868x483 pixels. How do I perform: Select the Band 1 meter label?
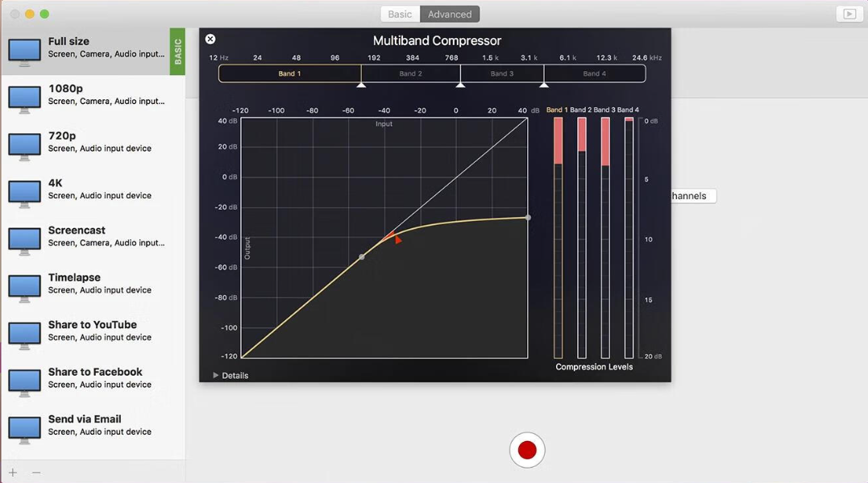point(557,110)
